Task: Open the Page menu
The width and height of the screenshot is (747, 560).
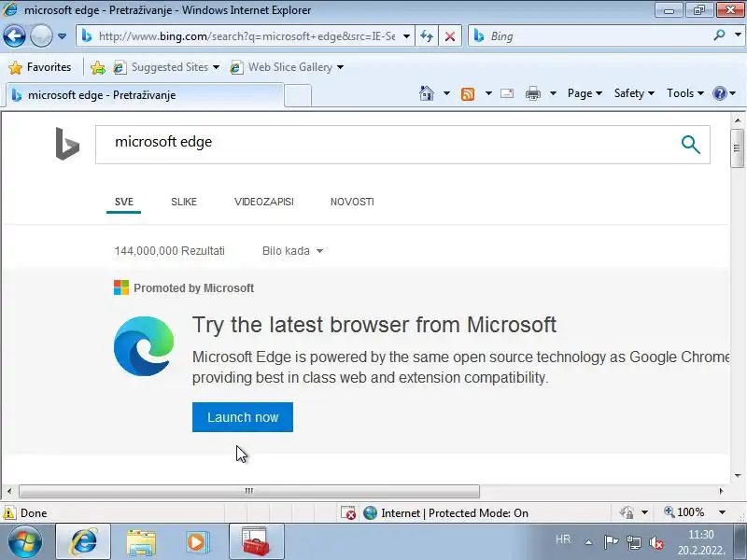Action: coord(585,93)
